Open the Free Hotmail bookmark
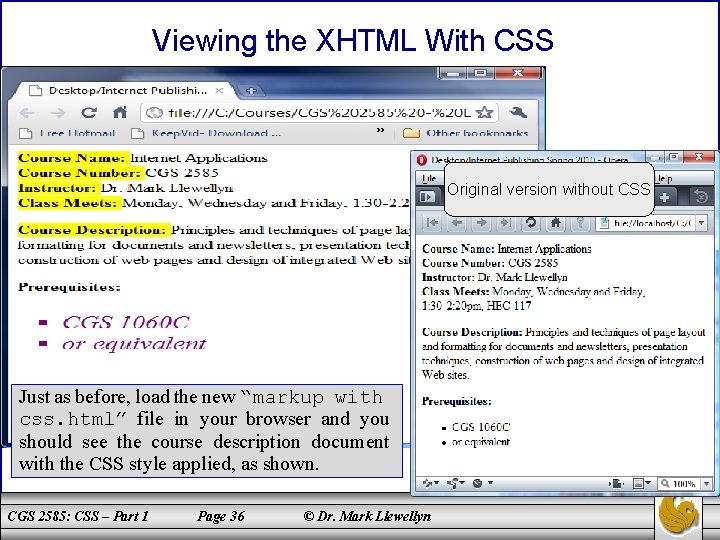720x540 pixels. tap(68, 134)
